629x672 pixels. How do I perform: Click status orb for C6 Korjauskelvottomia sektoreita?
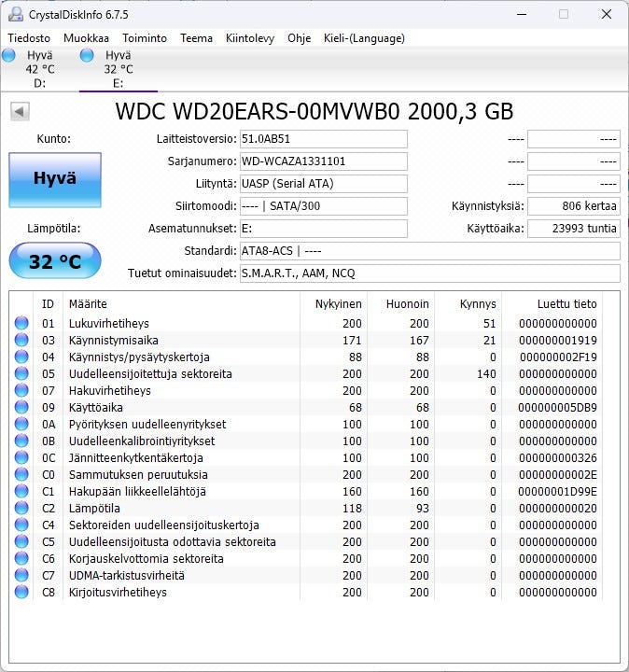(x=21, y=558)
